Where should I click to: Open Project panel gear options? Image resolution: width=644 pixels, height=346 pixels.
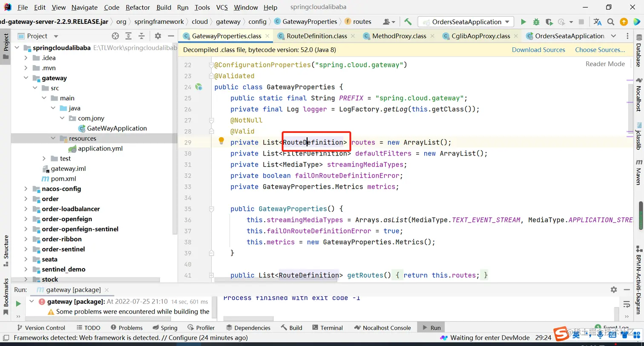pyautogui.click(x=158, y=36)
